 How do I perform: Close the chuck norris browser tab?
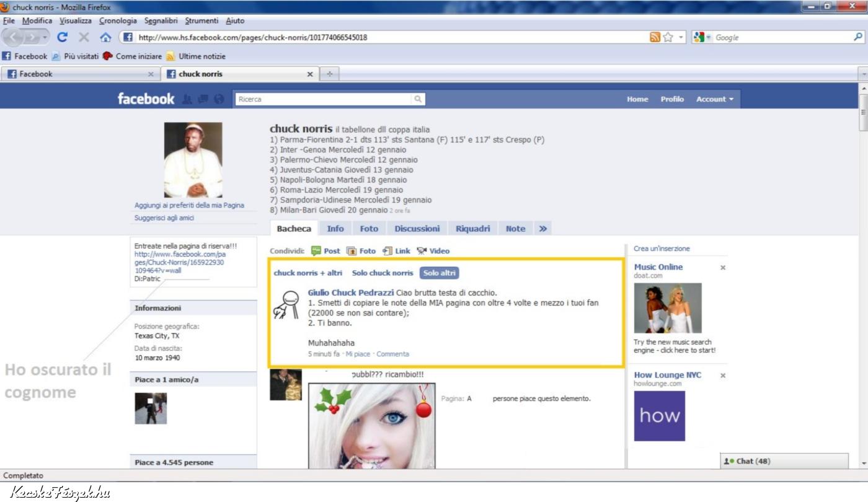pos(310,74)
